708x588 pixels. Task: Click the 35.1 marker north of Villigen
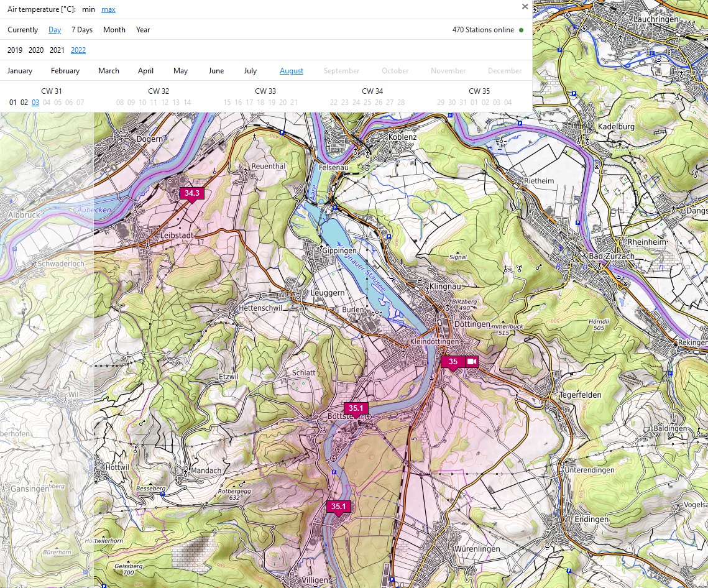coord(338,507)
